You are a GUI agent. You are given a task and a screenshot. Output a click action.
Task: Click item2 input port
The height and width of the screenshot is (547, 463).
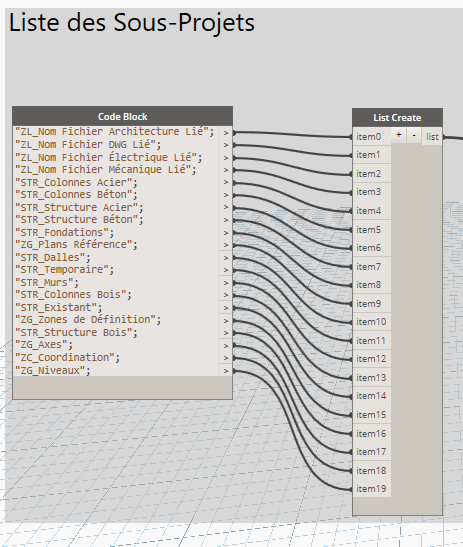click(372, 174)
